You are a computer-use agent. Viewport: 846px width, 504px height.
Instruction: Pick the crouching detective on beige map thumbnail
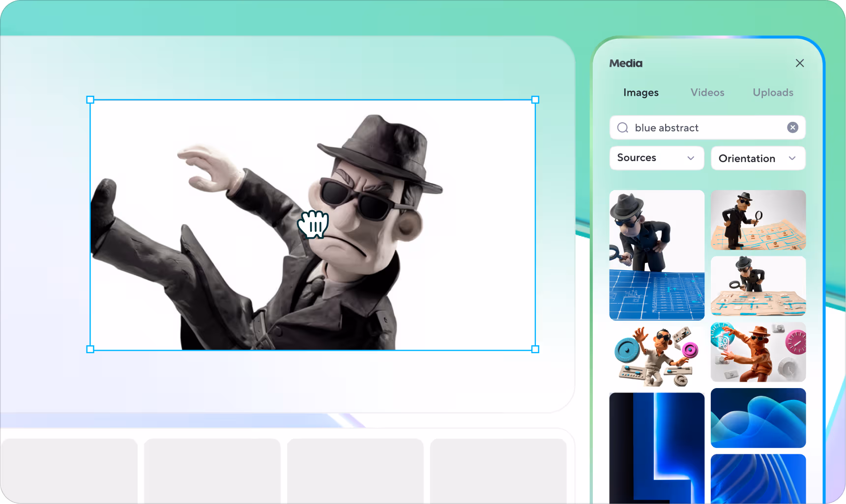[x=758, y=286]
